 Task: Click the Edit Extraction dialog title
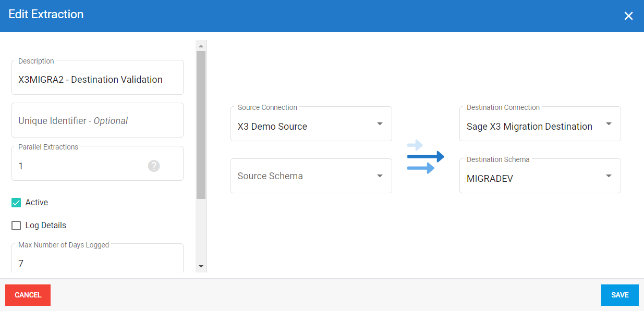(46, 15)
